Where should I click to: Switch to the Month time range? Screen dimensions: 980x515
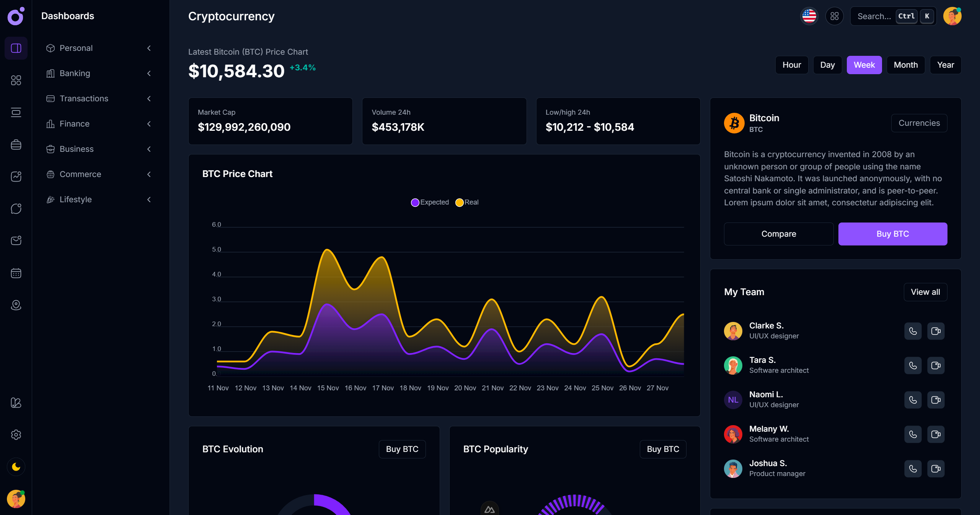point(906,65)
